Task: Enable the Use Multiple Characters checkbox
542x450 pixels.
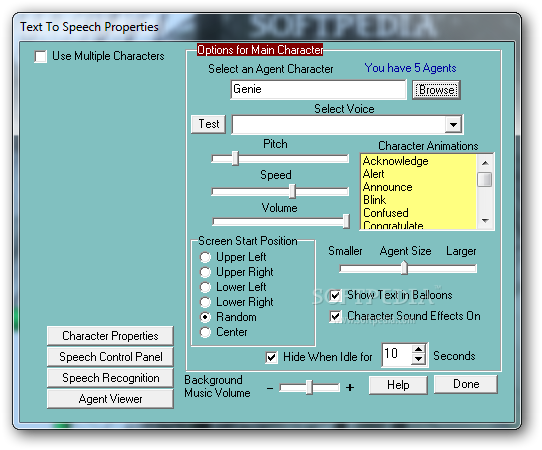Action: click(x=41, y=56)
